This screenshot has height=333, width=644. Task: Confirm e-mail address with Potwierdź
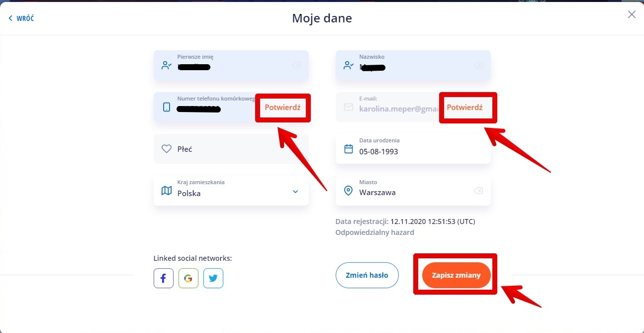pyautogui.click(x=464, y=107)
